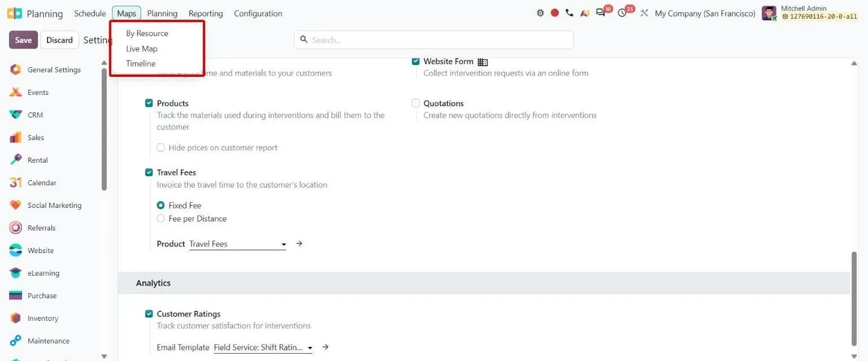This screenshot has height=361, width=868.
Task: Select the Fee per Distance radio option
Action: click(161, 219)
